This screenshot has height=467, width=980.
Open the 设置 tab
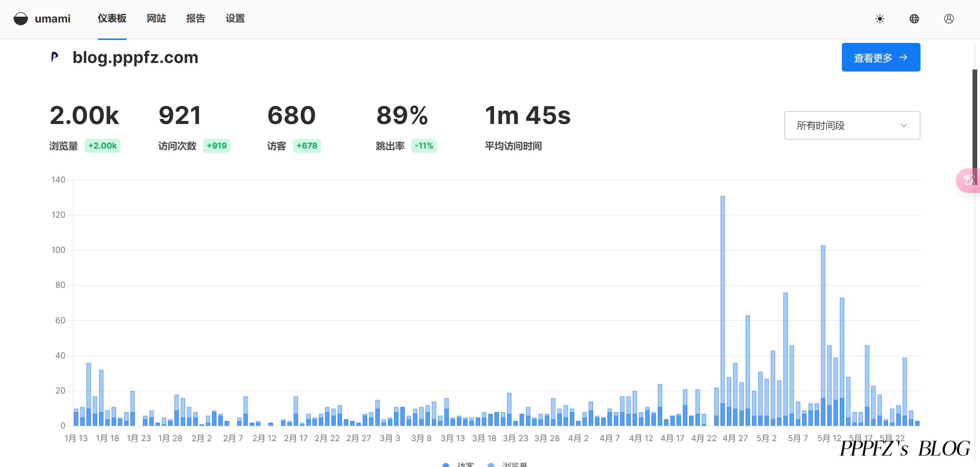coord(235,19)
